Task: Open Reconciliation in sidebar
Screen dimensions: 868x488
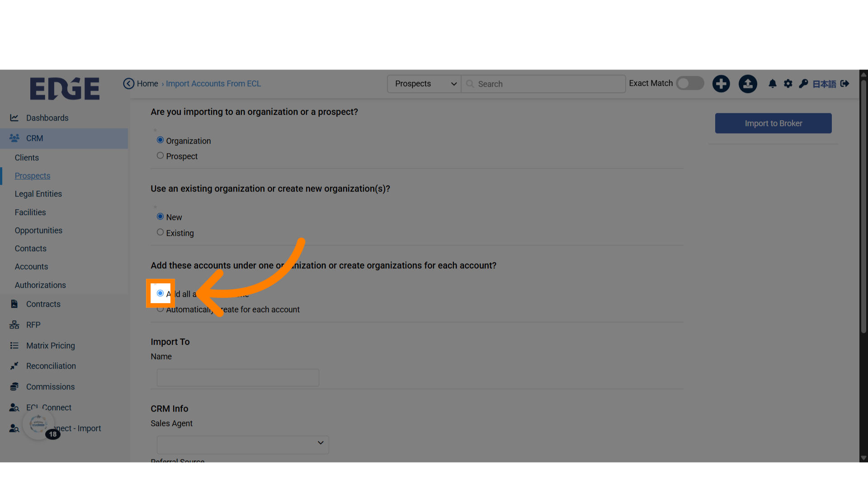Action: tap(51, 366)
